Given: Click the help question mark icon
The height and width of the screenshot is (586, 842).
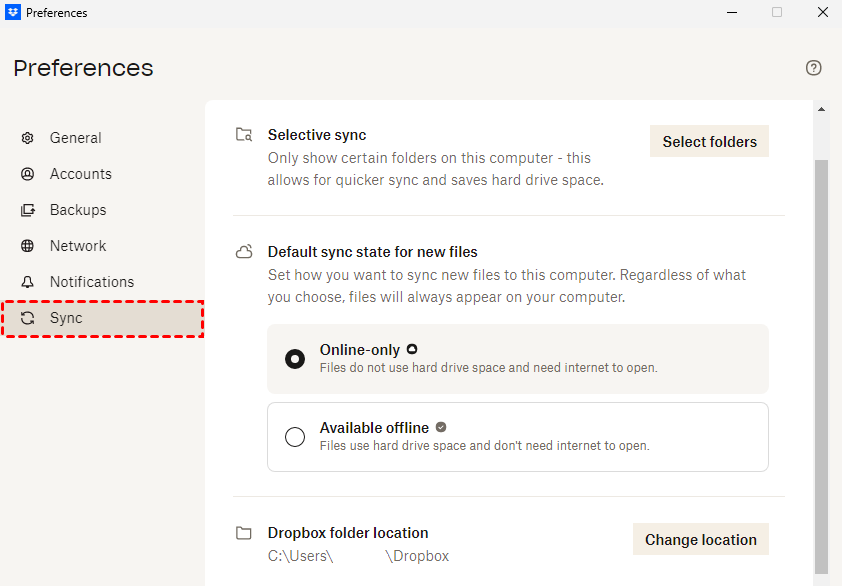Looking at the screenshot, I should [x=813, y=68].
